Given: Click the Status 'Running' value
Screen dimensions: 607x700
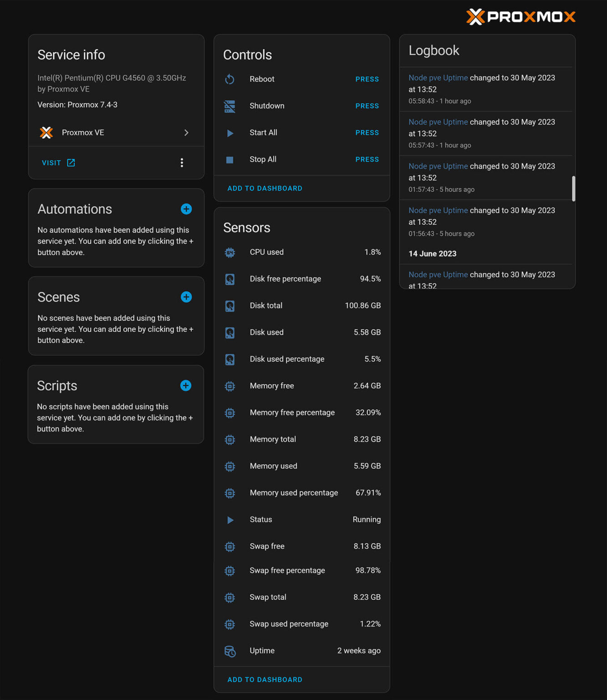Looking at the screenshot, I should coord(367,520).
